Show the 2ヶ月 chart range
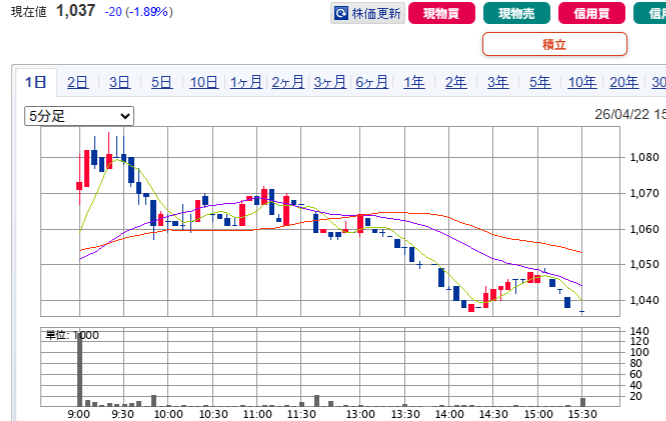Viewport: 666px width, 421px height. tap(287, 82)
